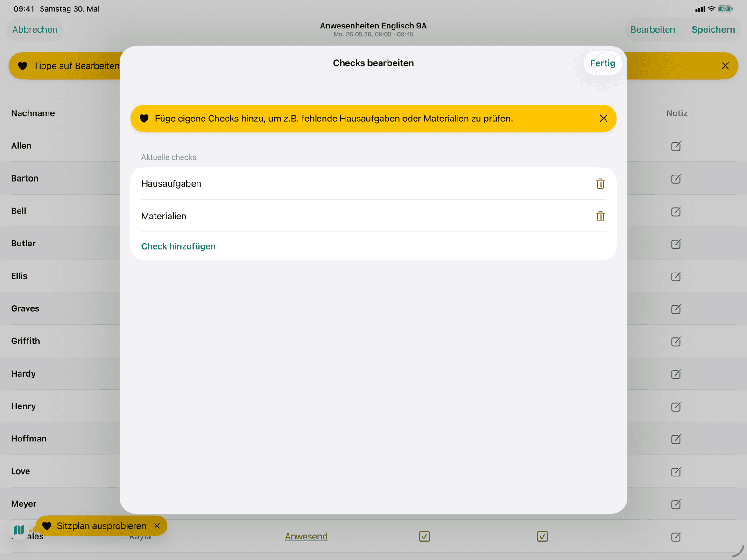Select student Butler in the list
Image resolution: width=747 pixels, height=560 pixels.
[23, 244]
